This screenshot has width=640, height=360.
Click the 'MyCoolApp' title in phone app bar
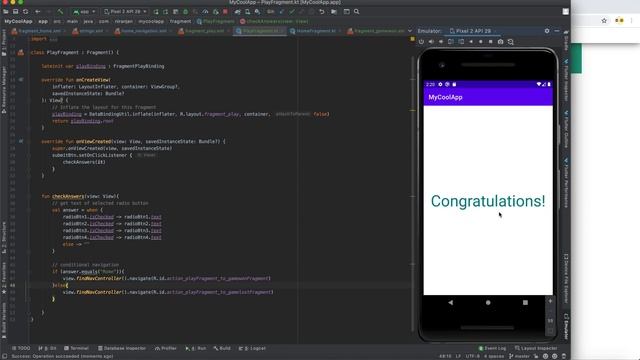coord(445,97)
